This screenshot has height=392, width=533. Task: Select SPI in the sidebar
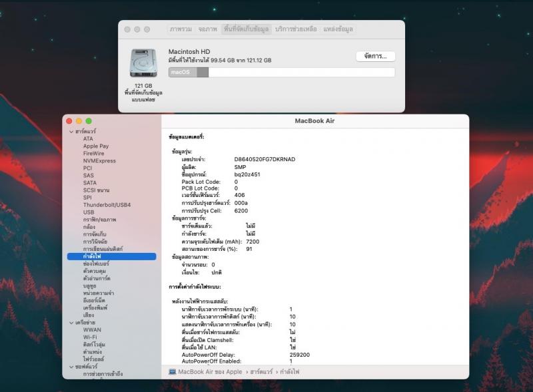pos(87,198)
